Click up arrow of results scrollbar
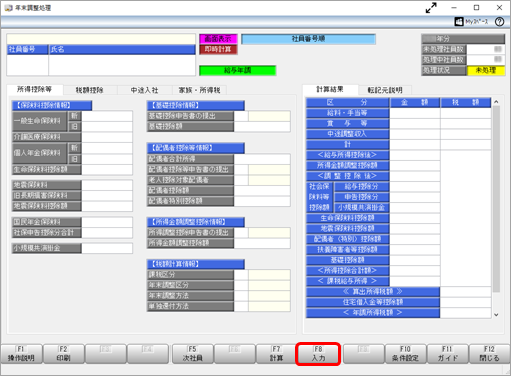 (x=496, y=102)
